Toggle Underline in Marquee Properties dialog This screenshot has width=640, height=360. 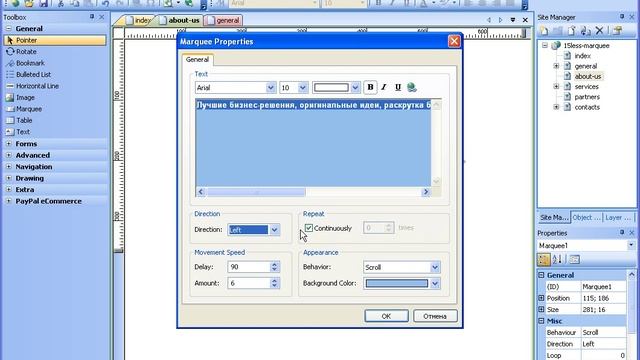tap(398, 87)
